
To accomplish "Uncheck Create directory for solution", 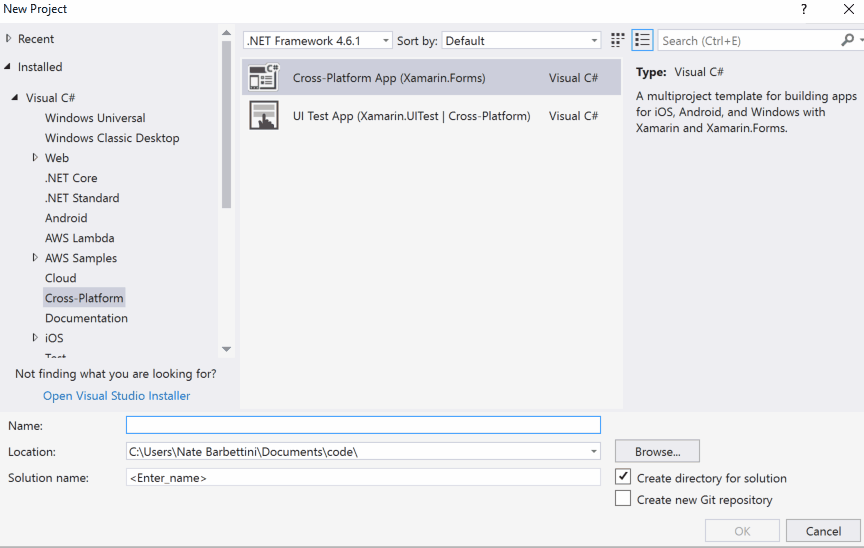I will (x=623, y=477).
